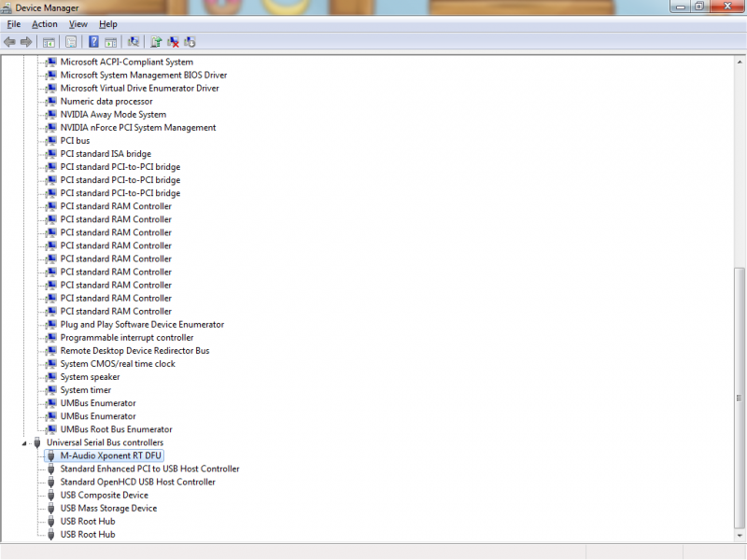Select NVIDIA nForce PCI System Management
This screenshot has width=747, height=560.
point(138,128)
